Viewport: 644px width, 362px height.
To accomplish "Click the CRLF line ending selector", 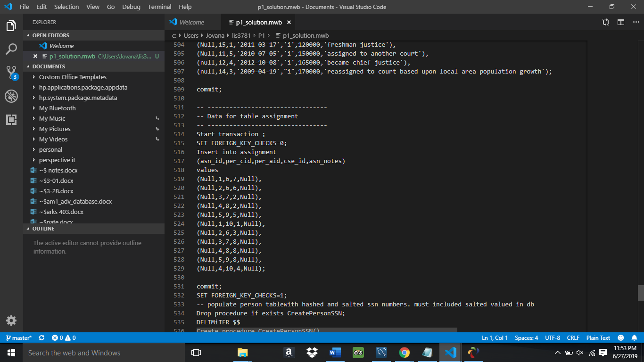I will (x=573, y=338).
